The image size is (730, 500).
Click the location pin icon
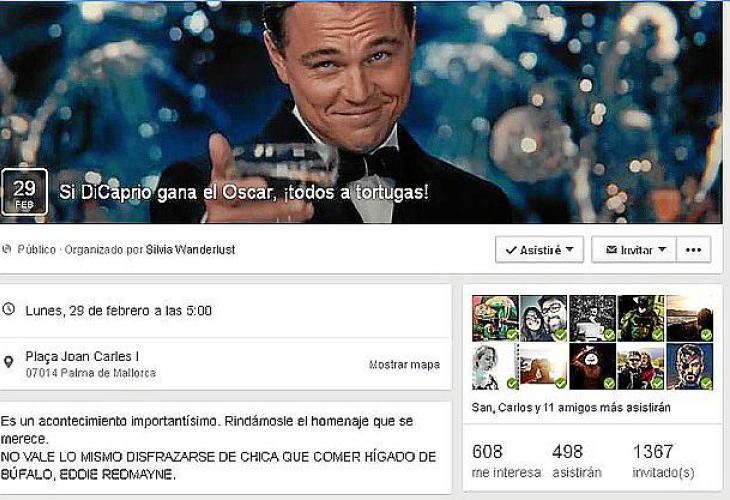coord(8,362)
